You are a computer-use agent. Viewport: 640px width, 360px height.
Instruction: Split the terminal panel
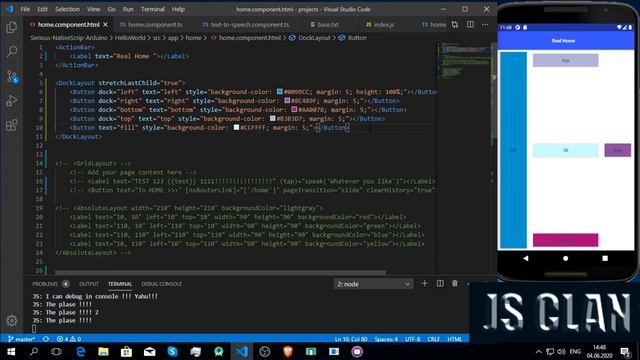click(x=440, y=284)
